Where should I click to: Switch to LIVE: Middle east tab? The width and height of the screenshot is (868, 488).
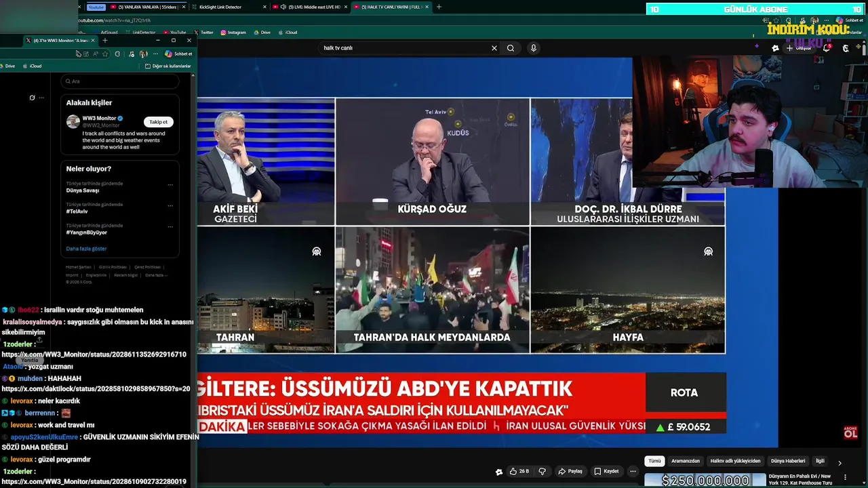point(310,7)
